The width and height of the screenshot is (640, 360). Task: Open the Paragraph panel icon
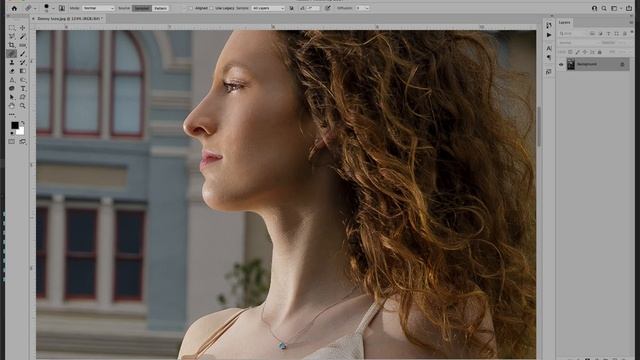pyautogui.click(x=549, y=58)
